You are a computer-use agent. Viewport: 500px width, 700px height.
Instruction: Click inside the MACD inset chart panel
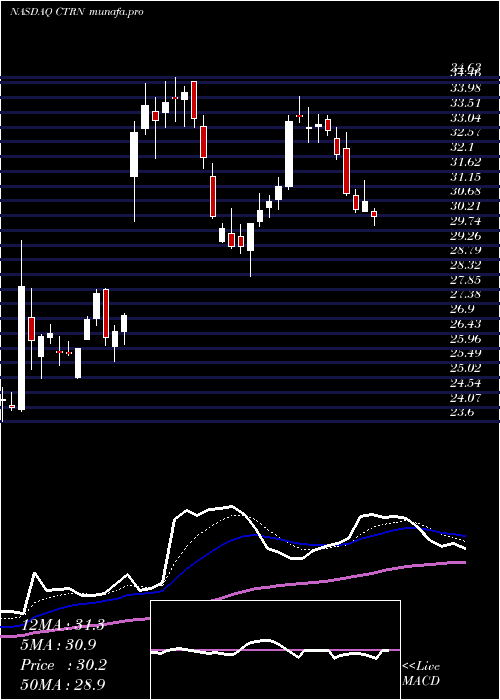pyautogui.click(x=275, y=650)
